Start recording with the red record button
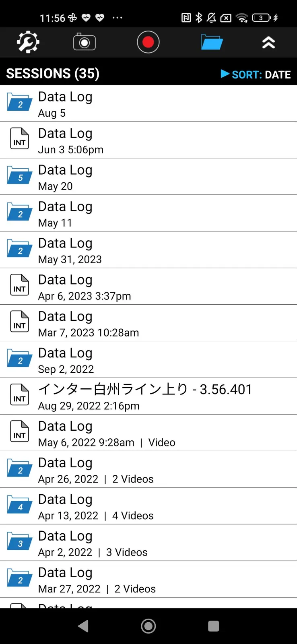Screen dimensions: 297x644 click(x=148, y=42)
